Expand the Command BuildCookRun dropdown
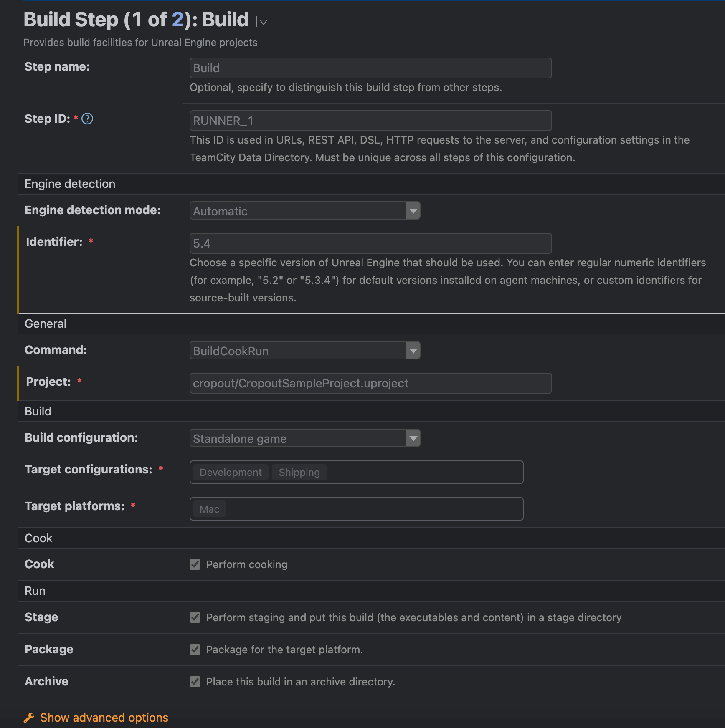This screenshot has width=725, height=728. (x=305, y=351)
